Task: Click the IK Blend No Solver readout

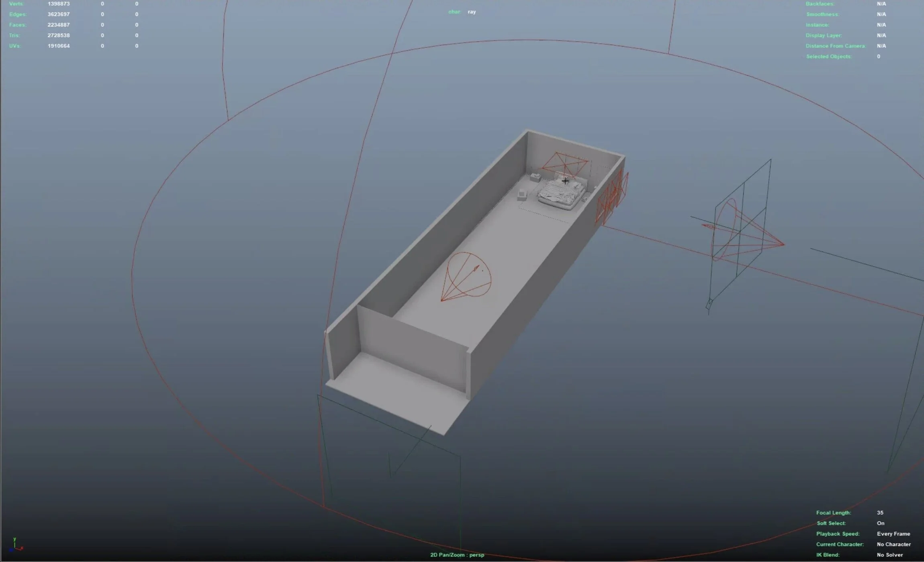Action: 889,555
